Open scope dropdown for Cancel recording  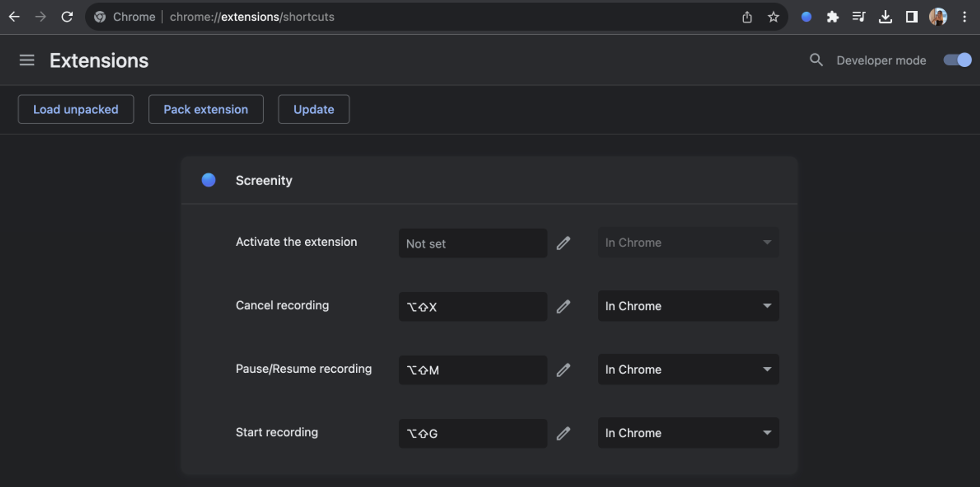[x=688, y=306]
